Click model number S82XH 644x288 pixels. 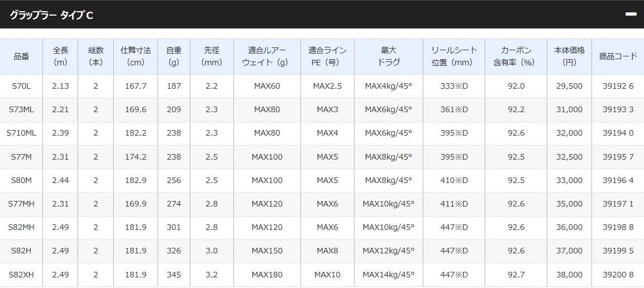tap(21, 275)
